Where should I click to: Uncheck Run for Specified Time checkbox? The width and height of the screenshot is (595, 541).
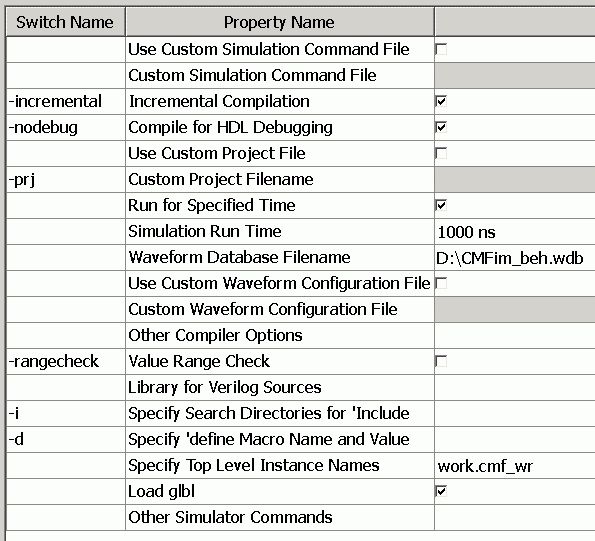(441, 205)
